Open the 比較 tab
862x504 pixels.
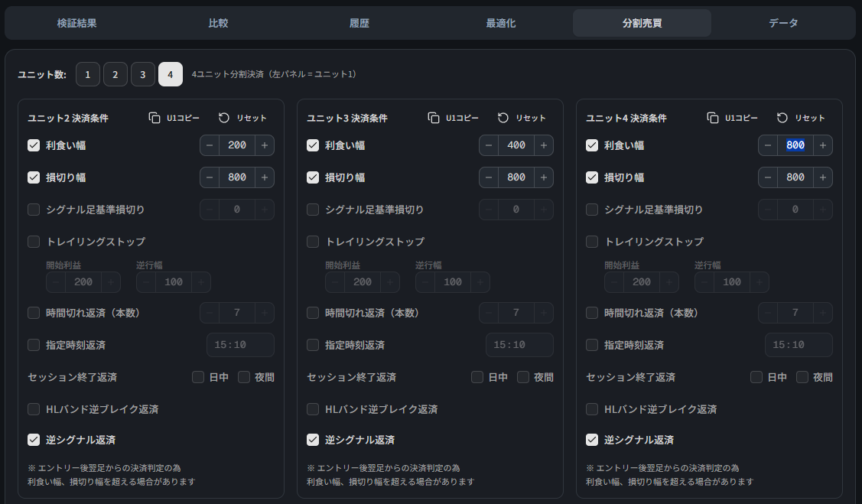[x=218, y=23]
